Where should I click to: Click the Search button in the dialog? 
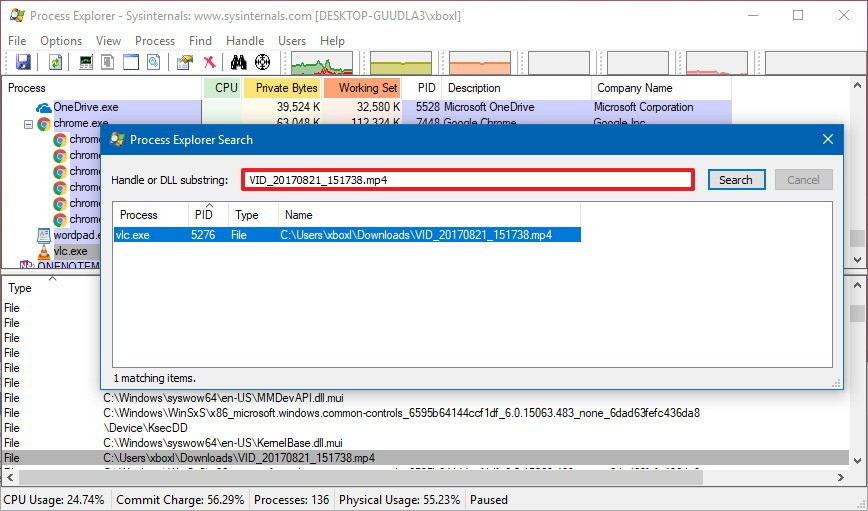tap(736, 180)
